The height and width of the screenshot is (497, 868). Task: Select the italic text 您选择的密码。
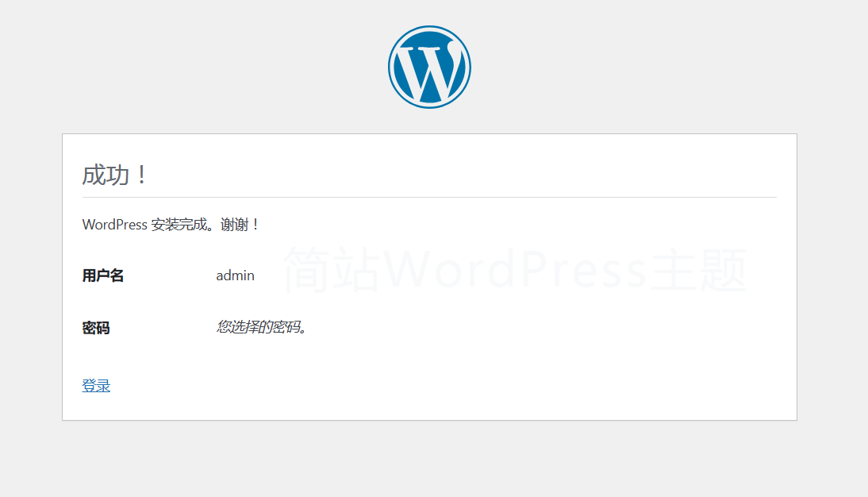click(x=262, y=328)
